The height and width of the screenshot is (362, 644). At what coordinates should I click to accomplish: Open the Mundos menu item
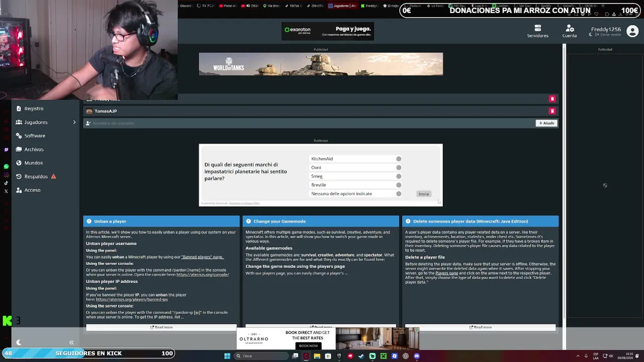coord(34,163)
